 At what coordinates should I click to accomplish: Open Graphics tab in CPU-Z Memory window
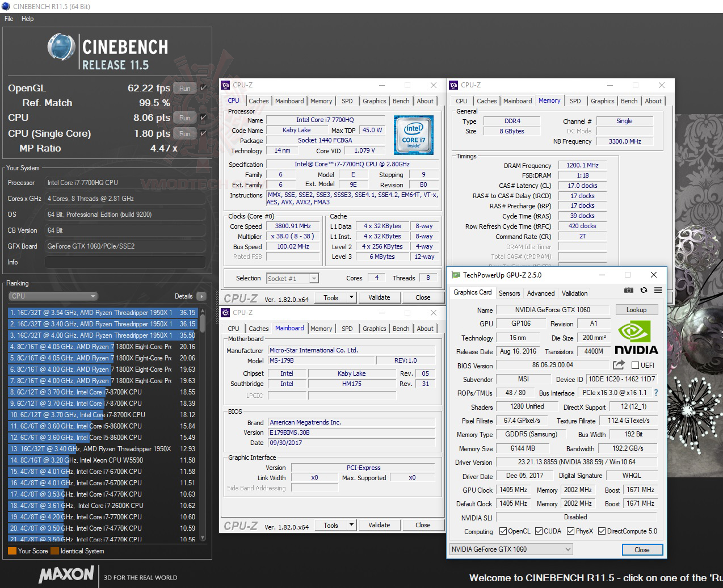603,101
